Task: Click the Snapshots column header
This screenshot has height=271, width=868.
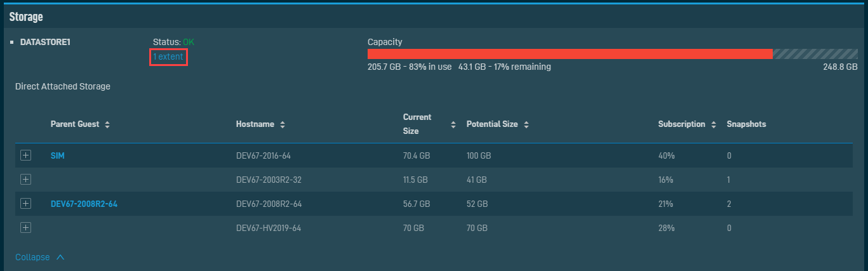Action: [746, 124]
